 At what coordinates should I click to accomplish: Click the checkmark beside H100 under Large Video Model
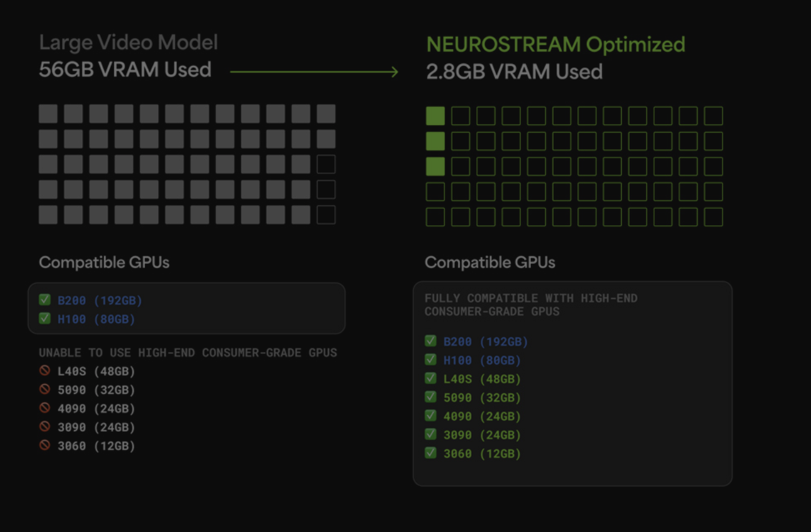(x=45, y=319)
